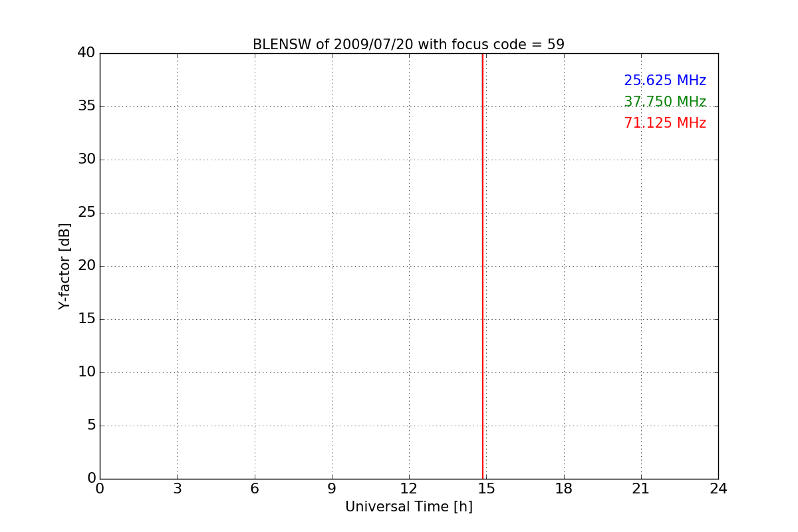Click y-axis tick label 40
Image resolution: width=798 pixels, height=532 pixels.
87,53
